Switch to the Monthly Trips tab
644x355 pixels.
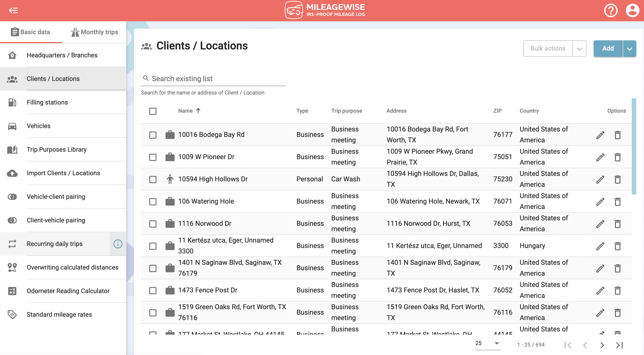point(94,32)
